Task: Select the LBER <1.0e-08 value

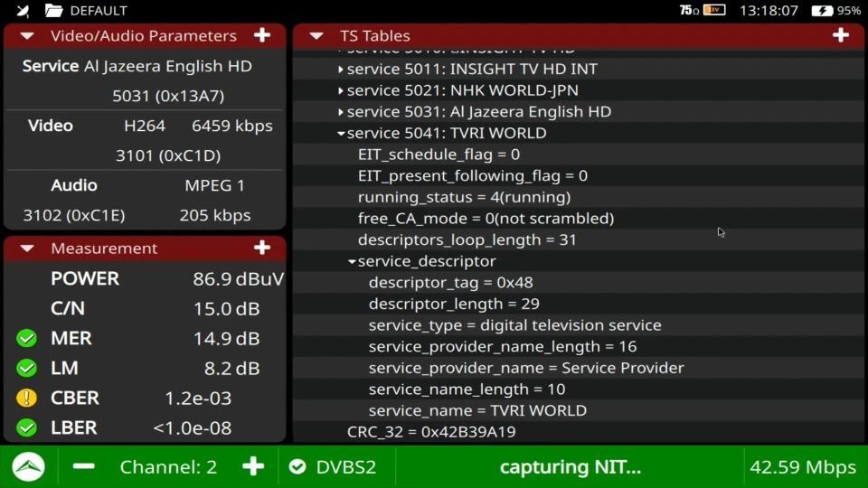Action: pos(192,427)
